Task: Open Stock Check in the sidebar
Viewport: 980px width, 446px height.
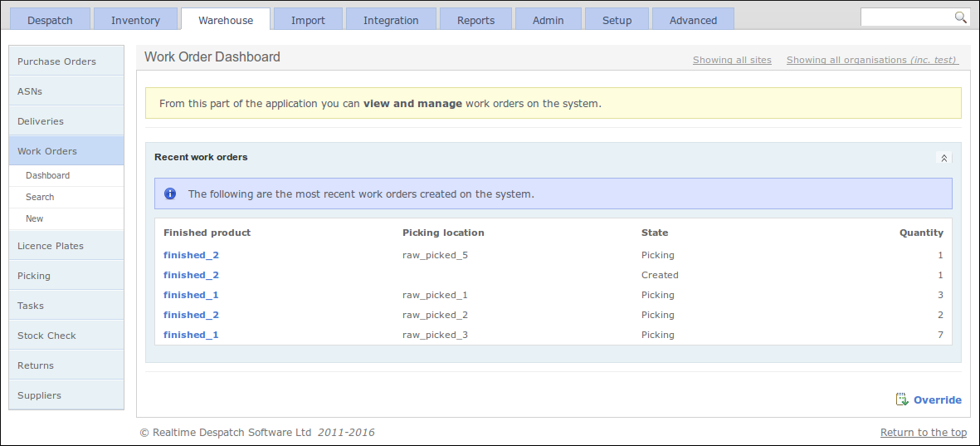Action: coord(66,336)
